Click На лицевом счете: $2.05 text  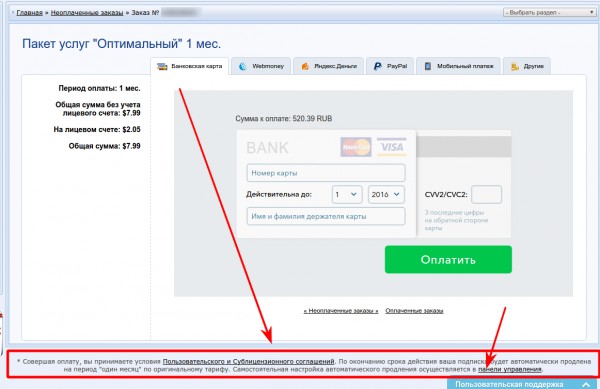coord(97,129)
